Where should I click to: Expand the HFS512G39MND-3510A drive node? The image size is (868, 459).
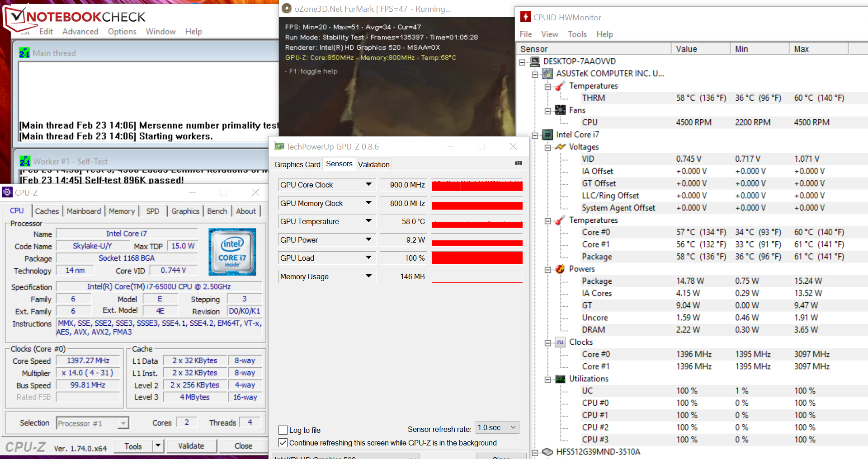(x=535, y=453)
